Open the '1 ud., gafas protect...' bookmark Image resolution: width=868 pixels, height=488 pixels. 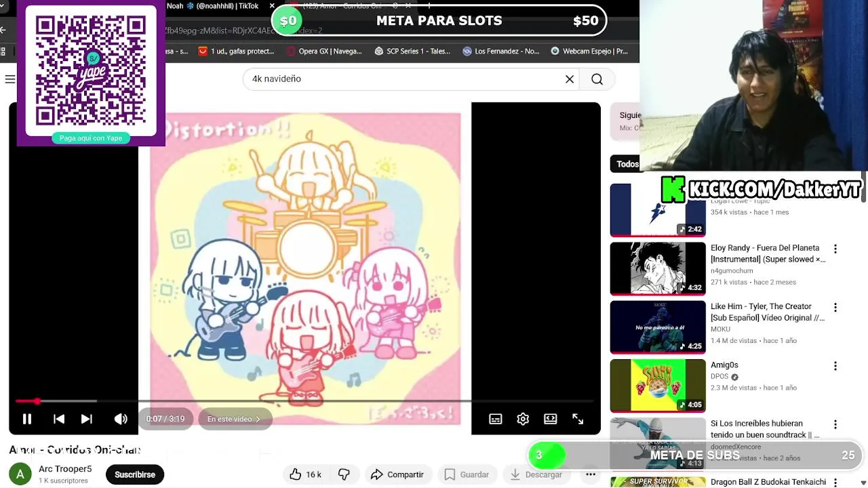pyautogui.click(x=236, y=51)
